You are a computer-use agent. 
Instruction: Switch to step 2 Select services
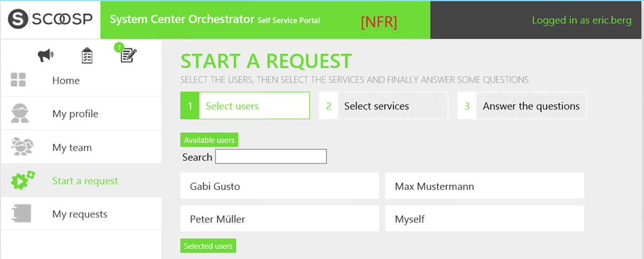pyautogui.click(x=384, y=106)
